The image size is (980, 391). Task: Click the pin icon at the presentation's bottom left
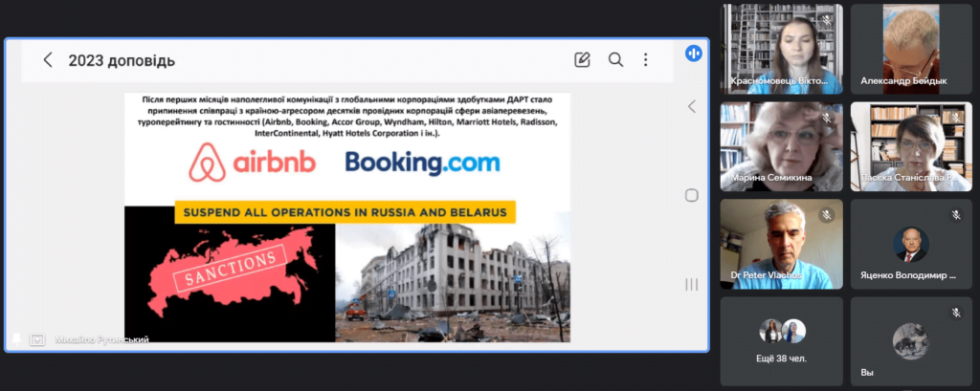click(16, 339)
